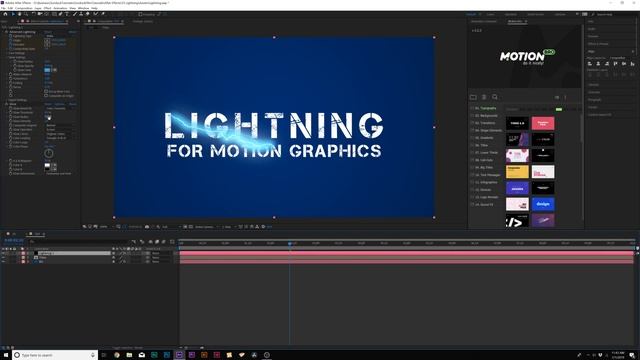Screen dimensions: 640x360
Task: Select the Rectangle shape tool
Action: click(54, 14)
